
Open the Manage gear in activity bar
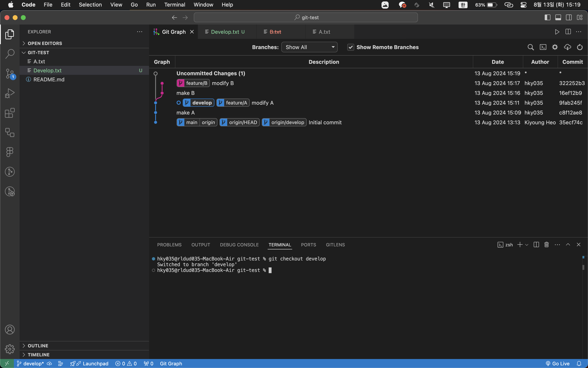tap(10, 349)
